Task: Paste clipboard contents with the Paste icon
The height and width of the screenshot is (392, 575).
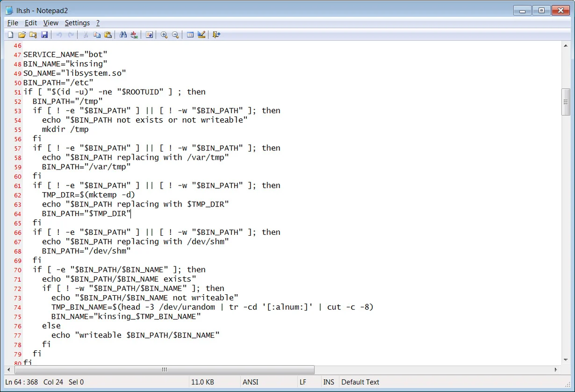Action: point(108,35)
